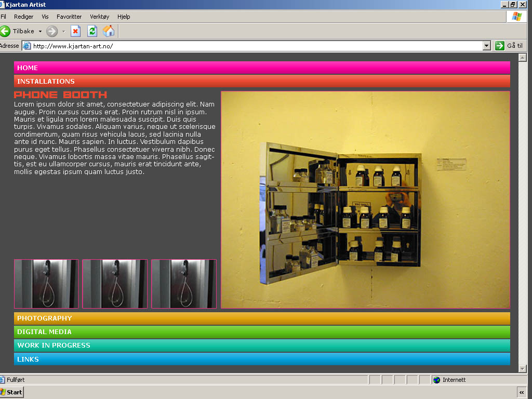Select the third phone booth thumbnail

[183, 284]
